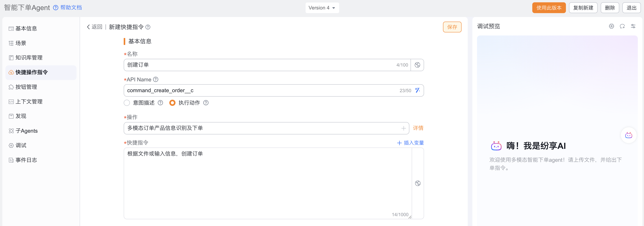This screenshot has width=644, height=226.
Task: Select the 执行动作 radio button
Action: [x=172, y=103]
